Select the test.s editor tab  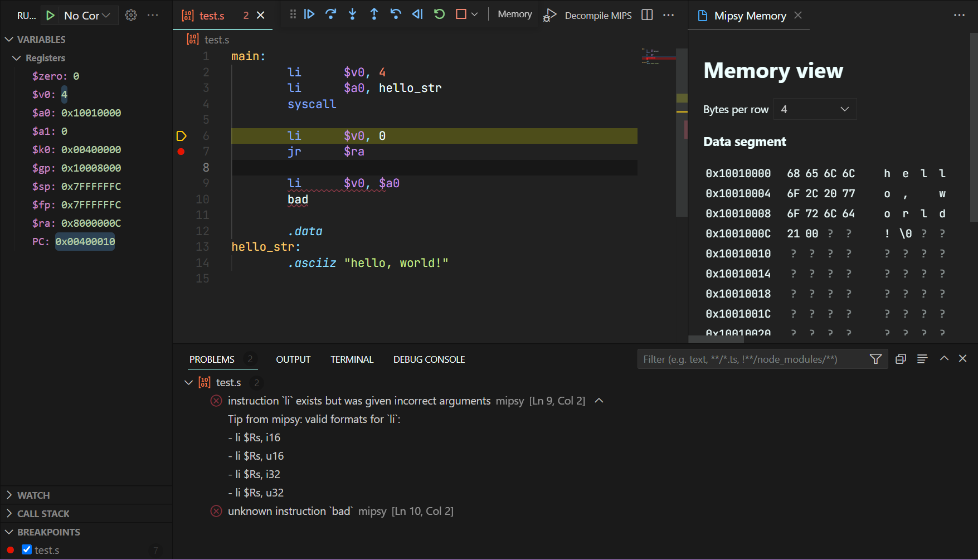[x=212, y=16]
